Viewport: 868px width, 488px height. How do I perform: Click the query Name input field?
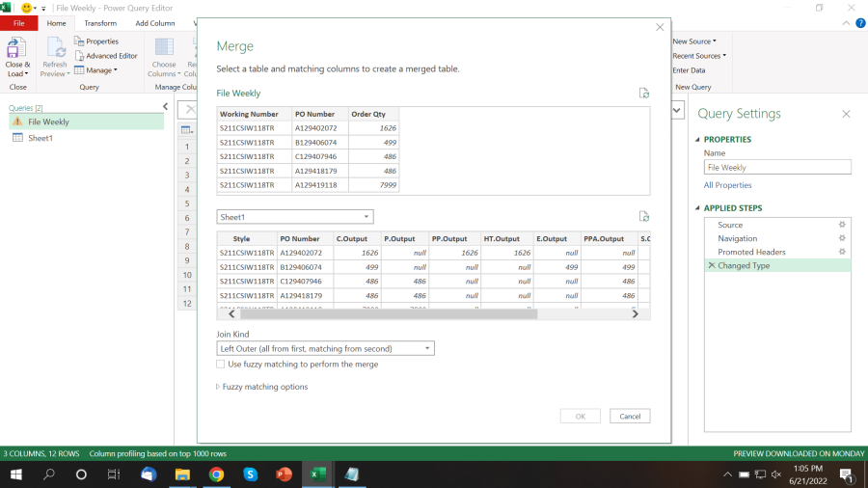[x=777, y=167]
